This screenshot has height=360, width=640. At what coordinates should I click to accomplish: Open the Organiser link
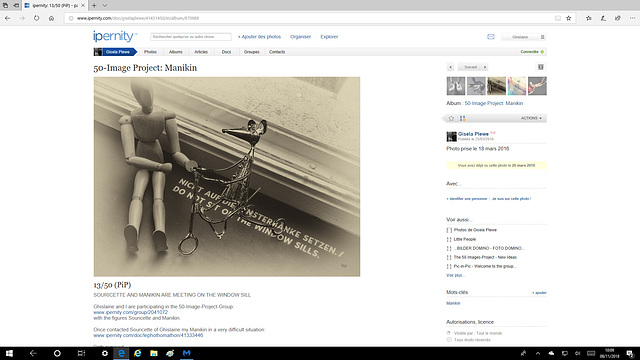tap(300, 37)
